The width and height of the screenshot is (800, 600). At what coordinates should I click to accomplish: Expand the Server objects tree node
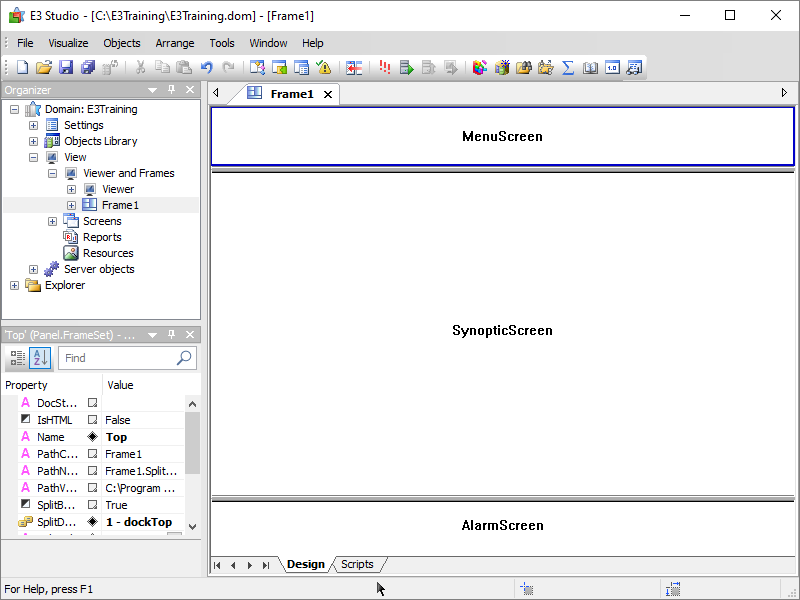(x=34, y=269)
